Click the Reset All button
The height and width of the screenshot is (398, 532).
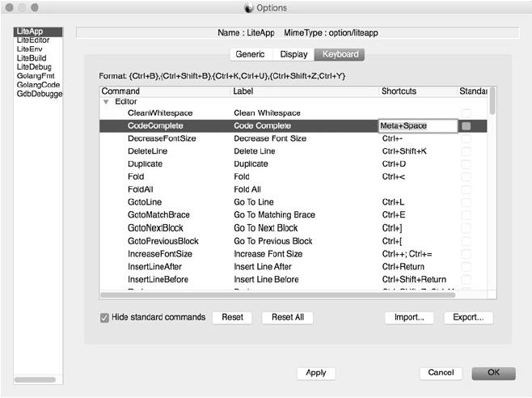coord(288,318)
